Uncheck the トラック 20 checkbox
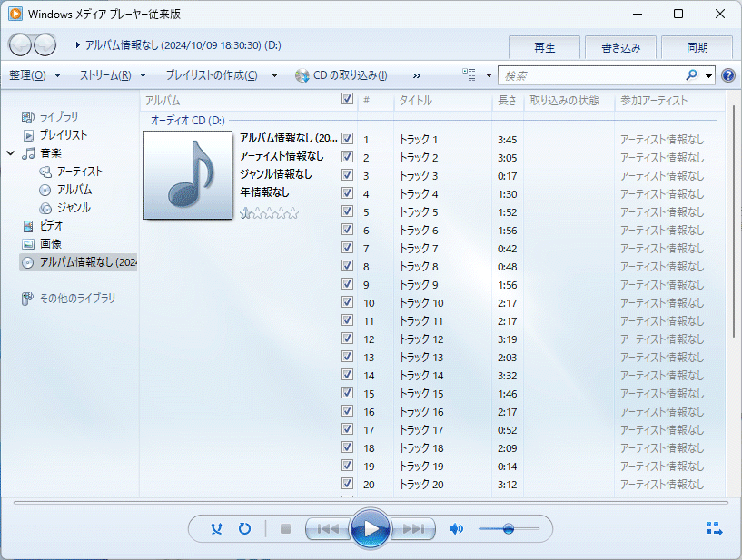Screen dimensions: 742x560 [347, 483]
